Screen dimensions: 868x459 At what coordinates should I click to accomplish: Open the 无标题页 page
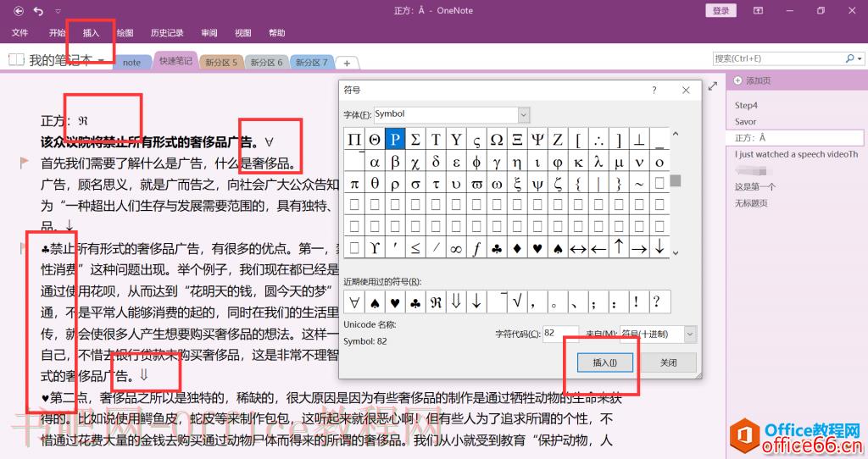pos(751,203)
